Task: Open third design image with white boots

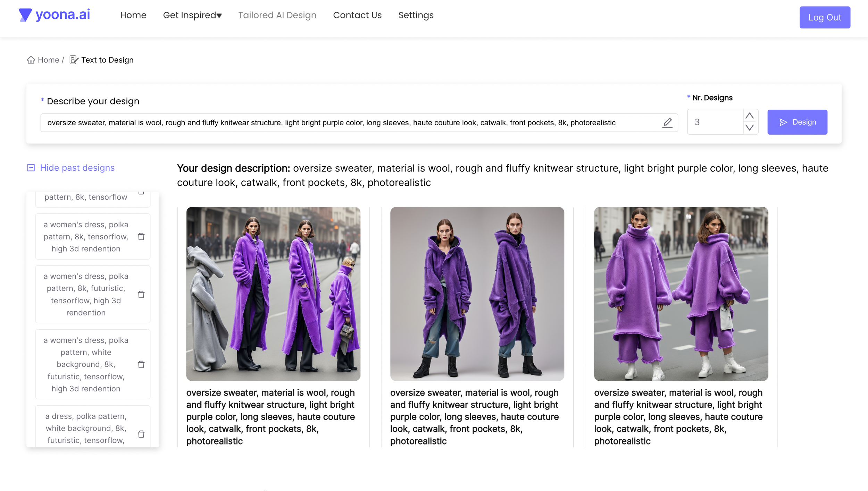Action: tap(681, 294)
